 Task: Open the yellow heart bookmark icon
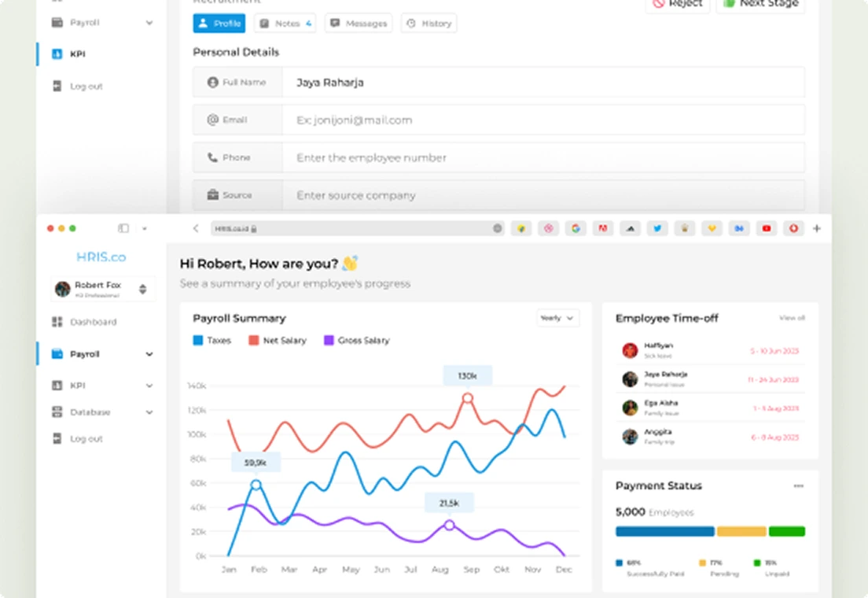712,228
